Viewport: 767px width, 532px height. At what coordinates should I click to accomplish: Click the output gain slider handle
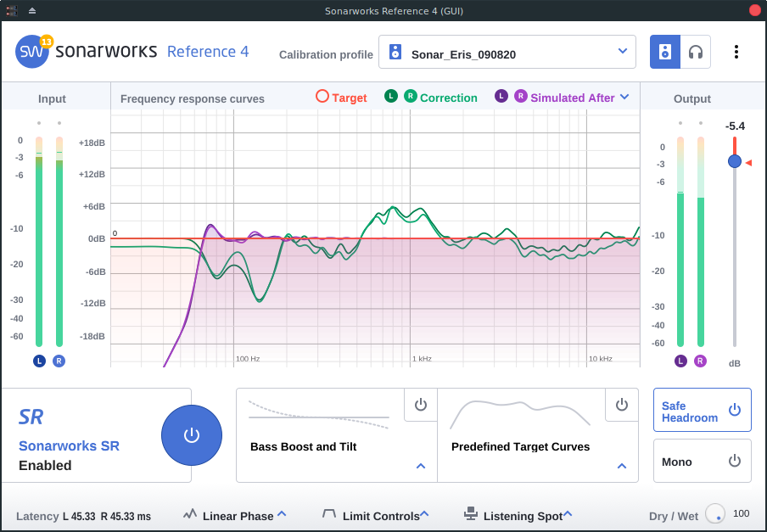click(734, 161)
